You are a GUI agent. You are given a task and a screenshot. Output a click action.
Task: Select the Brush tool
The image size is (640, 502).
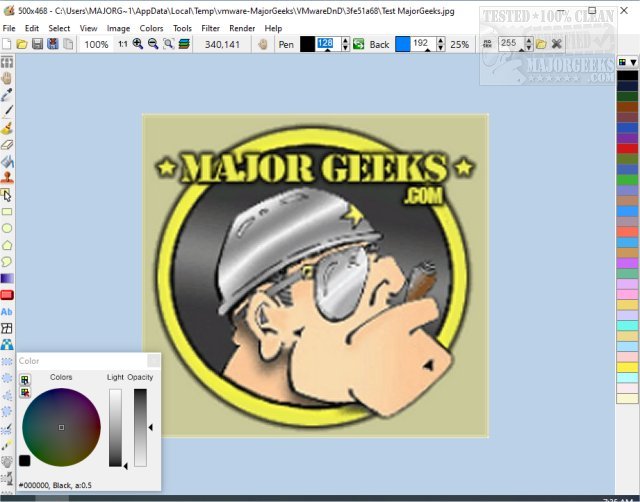(x=7, y=128)
